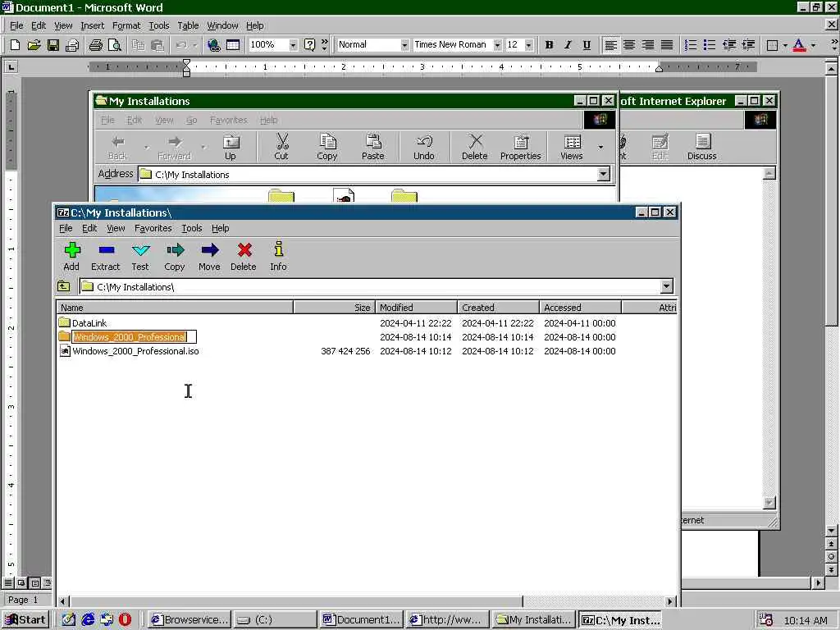Open the font color dropdown arrow
840x630 pixels.
click(x=813, y=45)
